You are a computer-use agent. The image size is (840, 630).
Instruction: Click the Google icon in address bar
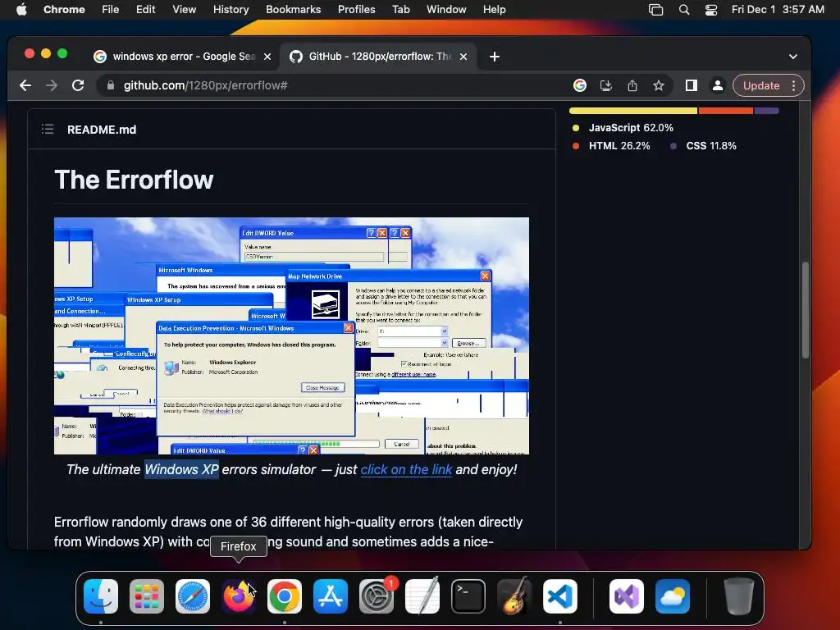[580, 85]
